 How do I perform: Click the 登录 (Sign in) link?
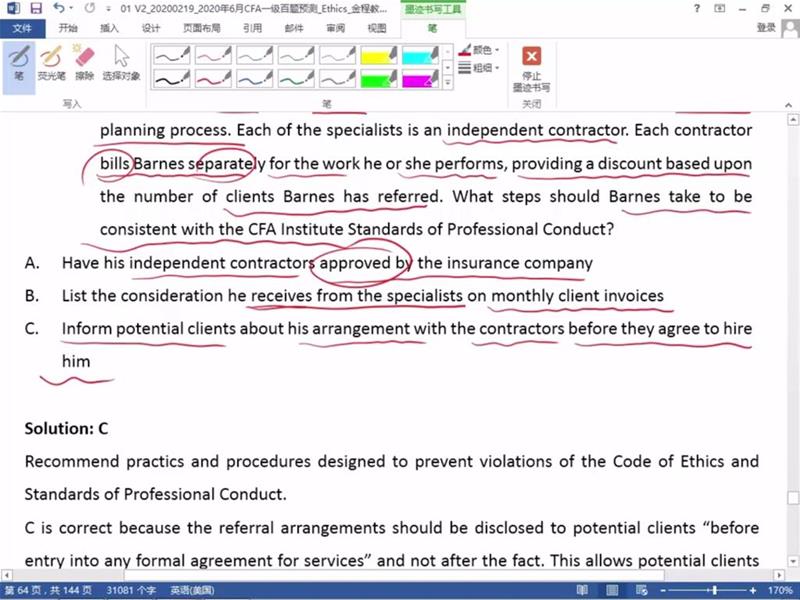coord(766,28)
